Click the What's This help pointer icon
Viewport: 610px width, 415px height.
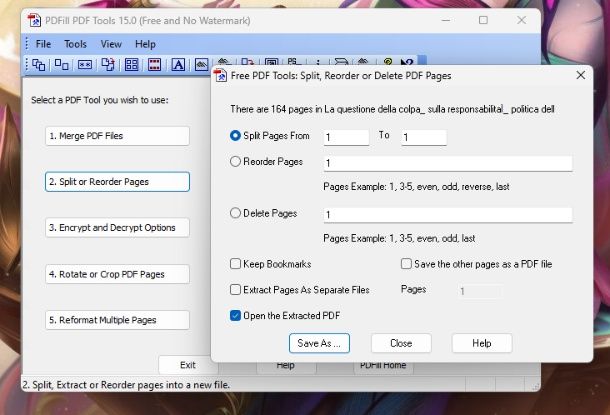tap(407, 62)
